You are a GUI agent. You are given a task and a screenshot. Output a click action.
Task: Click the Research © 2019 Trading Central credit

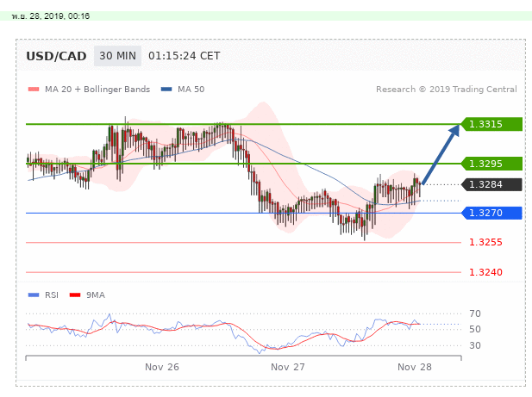coord(447,90)
